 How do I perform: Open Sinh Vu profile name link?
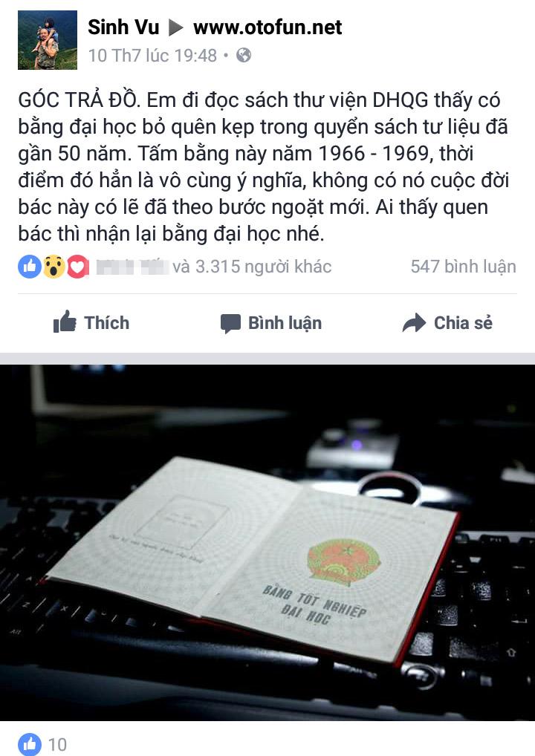[x=123, y=27]
